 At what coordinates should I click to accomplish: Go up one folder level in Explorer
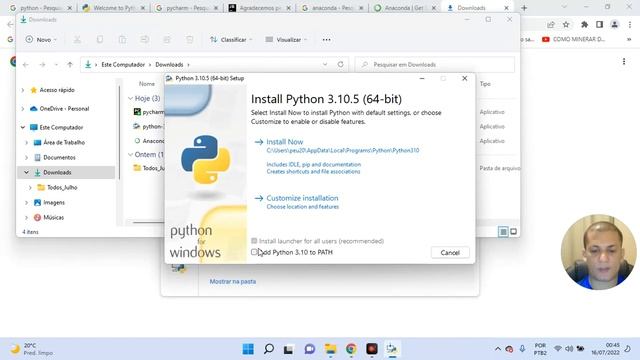click(70, 64)
